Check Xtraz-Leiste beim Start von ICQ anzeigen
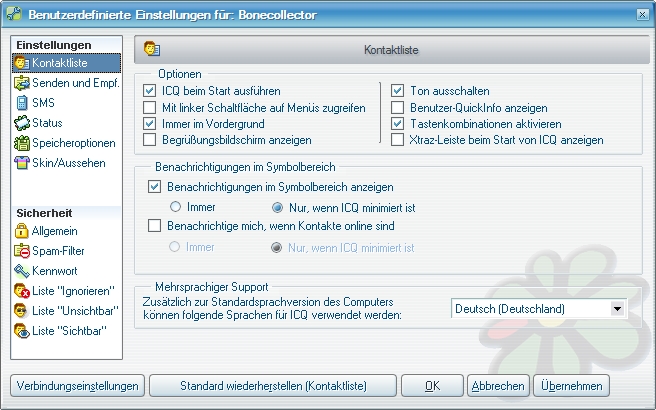 (x=397, y=140)
